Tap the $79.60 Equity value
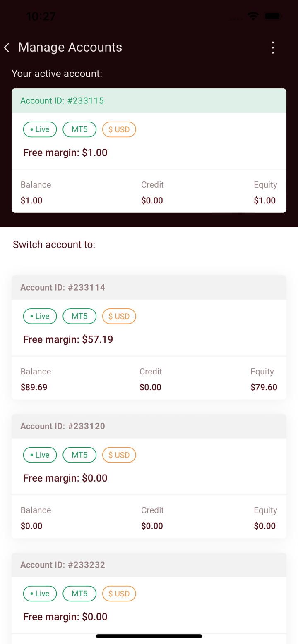This screenshot has height=644, width=298. click(264, 387)
